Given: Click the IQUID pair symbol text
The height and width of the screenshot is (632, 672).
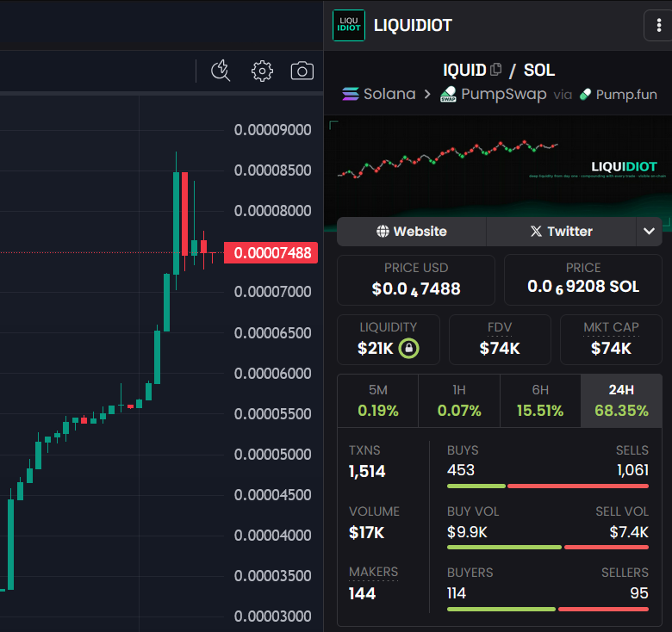Looking at the screenshot, I should [464, 70].
